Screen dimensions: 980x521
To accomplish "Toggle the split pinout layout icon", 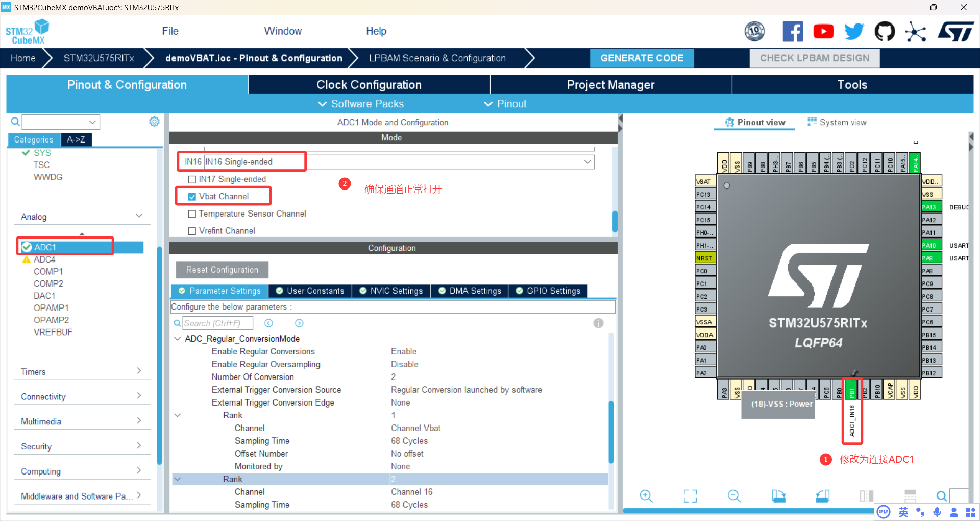I will (867, 496).
